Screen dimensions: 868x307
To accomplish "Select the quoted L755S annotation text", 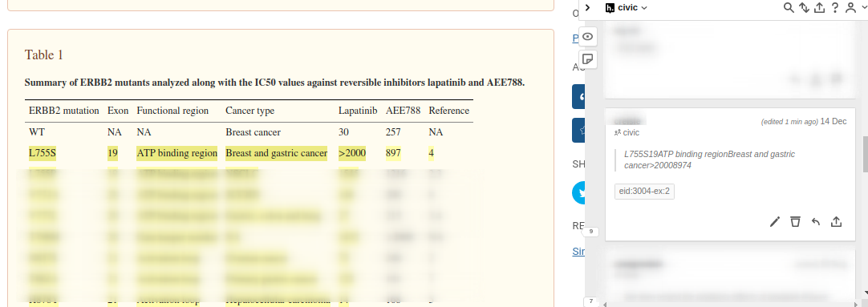I will [709, 160].
